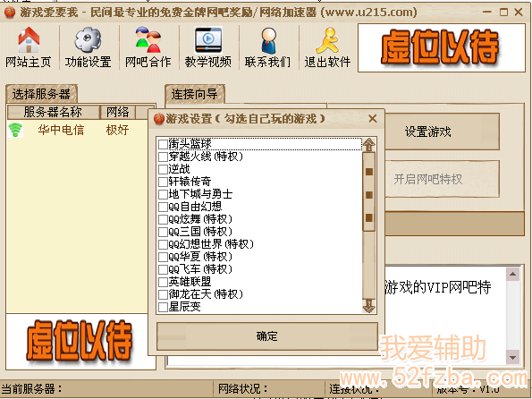The height and width of the screenshot is (399, 532).
Task: Click the game list scroll-down arrow
Action: pos(368,306)
